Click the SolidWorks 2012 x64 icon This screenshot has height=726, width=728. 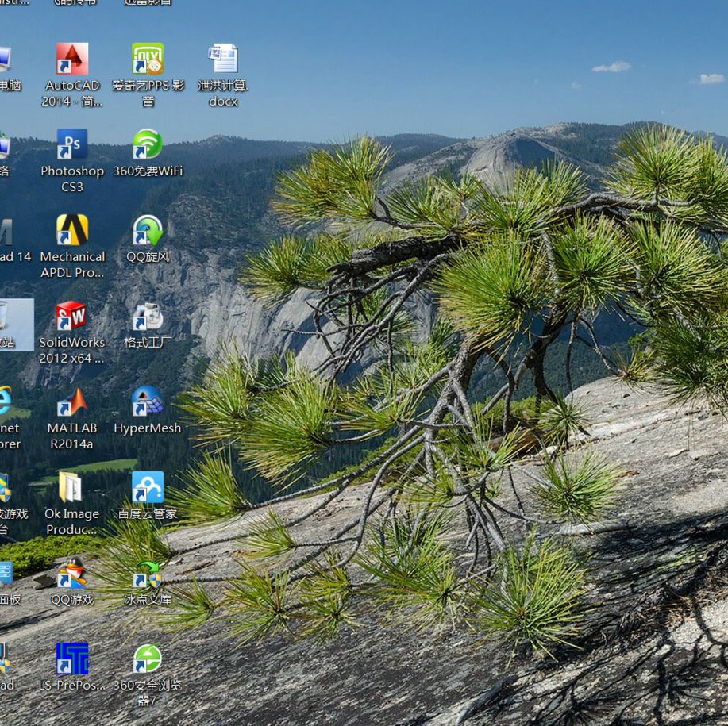coord(71,316)
